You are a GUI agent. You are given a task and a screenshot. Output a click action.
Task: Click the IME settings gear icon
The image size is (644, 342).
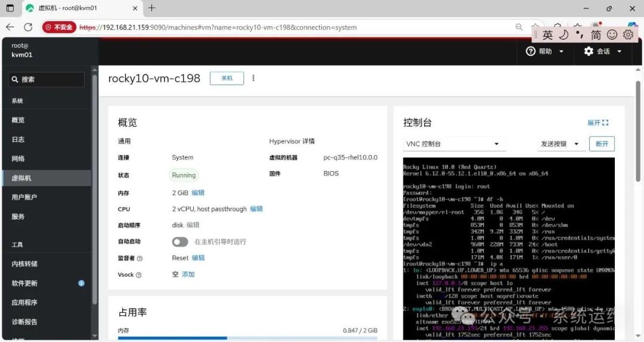(628, 35)
